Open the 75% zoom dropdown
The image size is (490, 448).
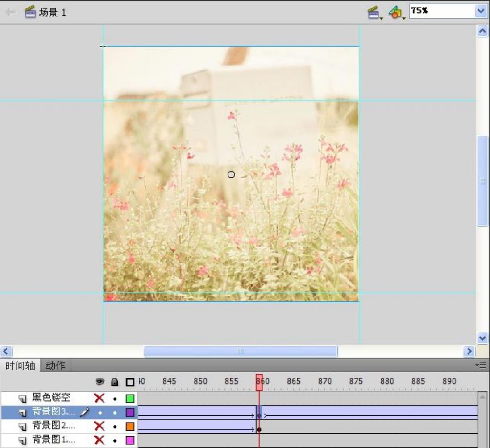[480, 11]
